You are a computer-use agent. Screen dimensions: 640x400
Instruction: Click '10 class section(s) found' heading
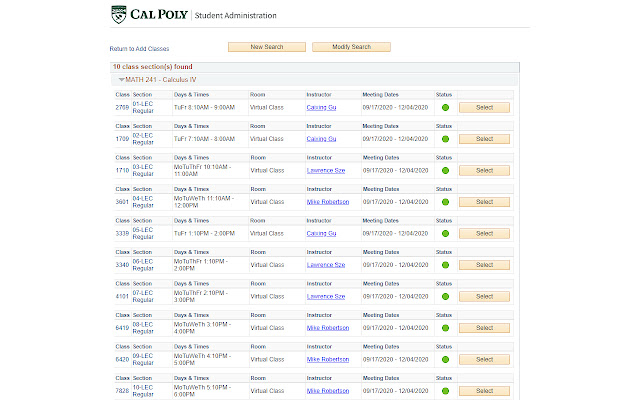[153, 67]
